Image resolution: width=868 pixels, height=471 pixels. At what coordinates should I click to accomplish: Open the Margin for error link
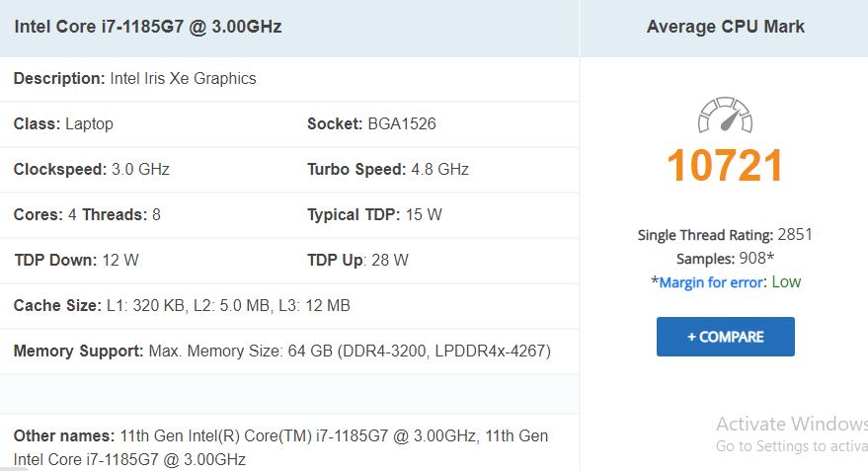coord(711,282)
